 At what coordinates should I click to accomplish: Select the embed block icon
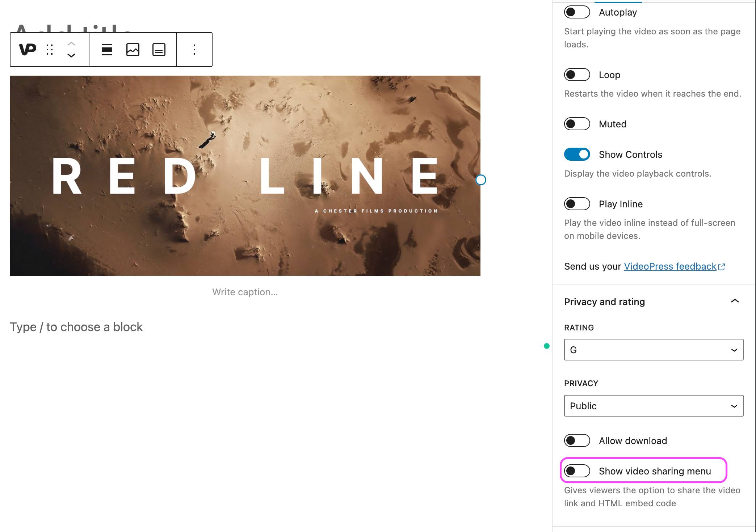(158, 50)
